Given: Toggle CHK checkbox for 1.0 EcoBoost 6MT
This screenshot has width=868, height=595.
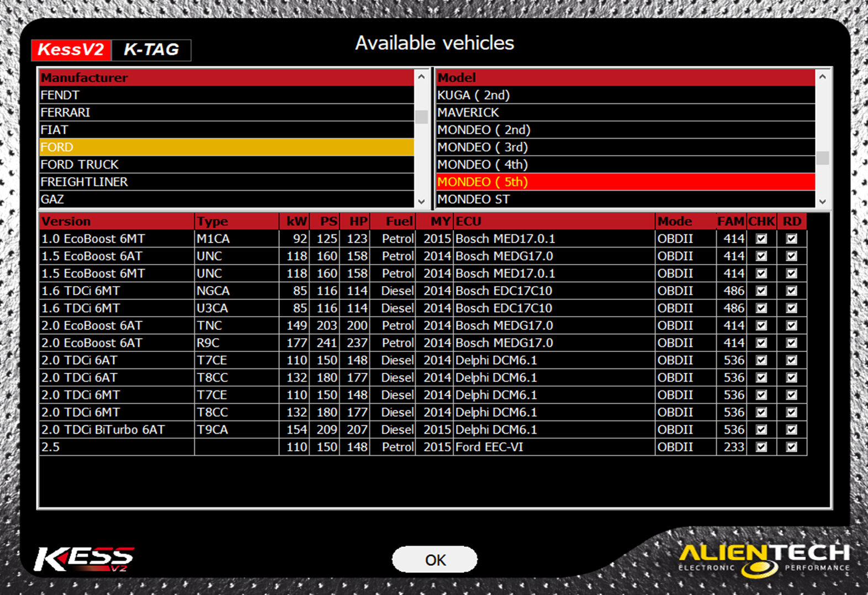Looking at the screenshot, I should [x=761, y=239].
